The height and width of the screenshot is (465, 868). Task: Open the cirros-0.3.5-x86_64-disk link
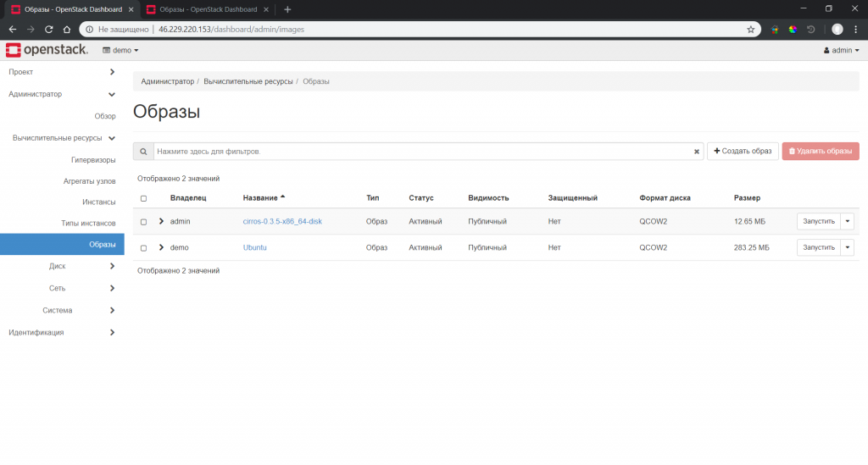coord(282,221)
